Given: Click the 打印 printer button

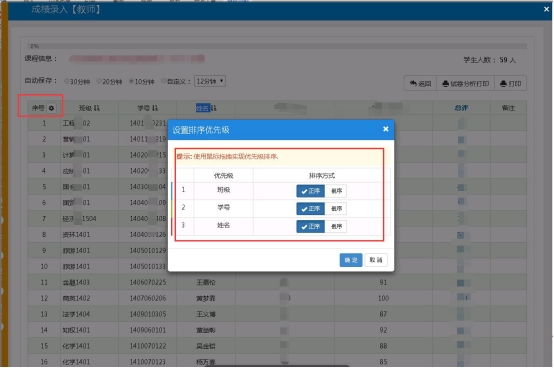Looking at the screenshot, I should [511, 83].
